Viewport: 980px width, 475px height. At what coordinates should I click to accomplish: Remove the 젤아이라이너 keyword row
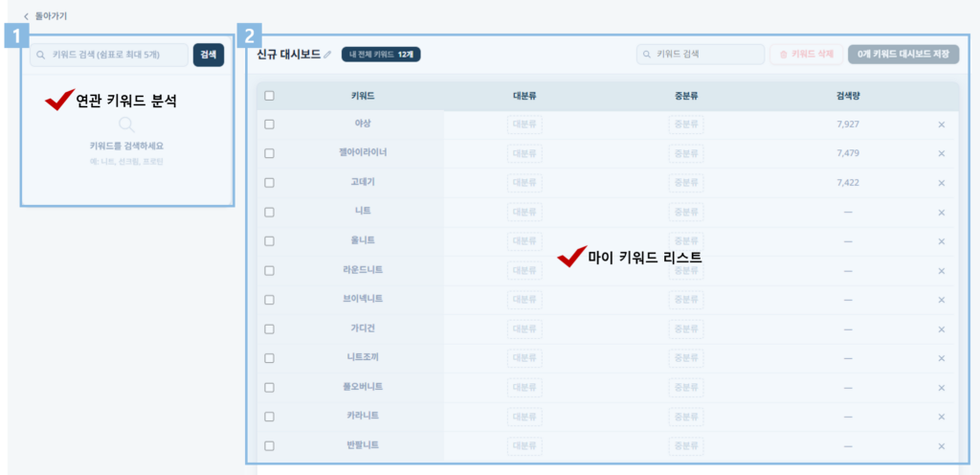942,154
